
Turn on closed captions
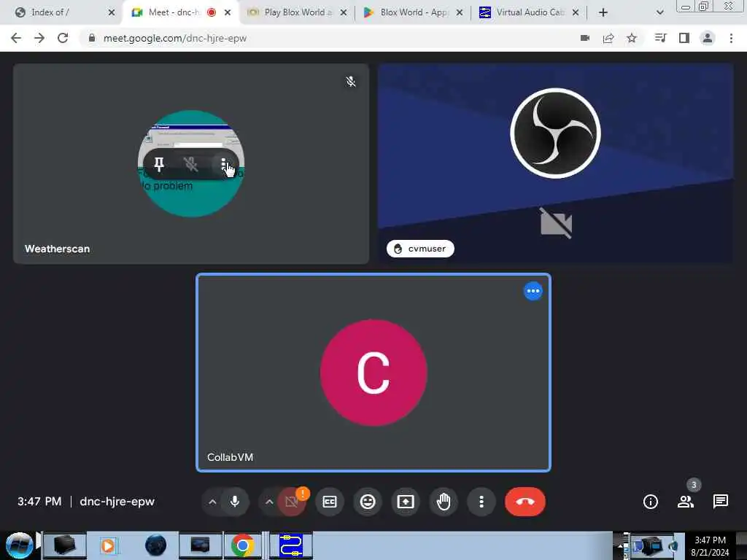tap(329, 502)
